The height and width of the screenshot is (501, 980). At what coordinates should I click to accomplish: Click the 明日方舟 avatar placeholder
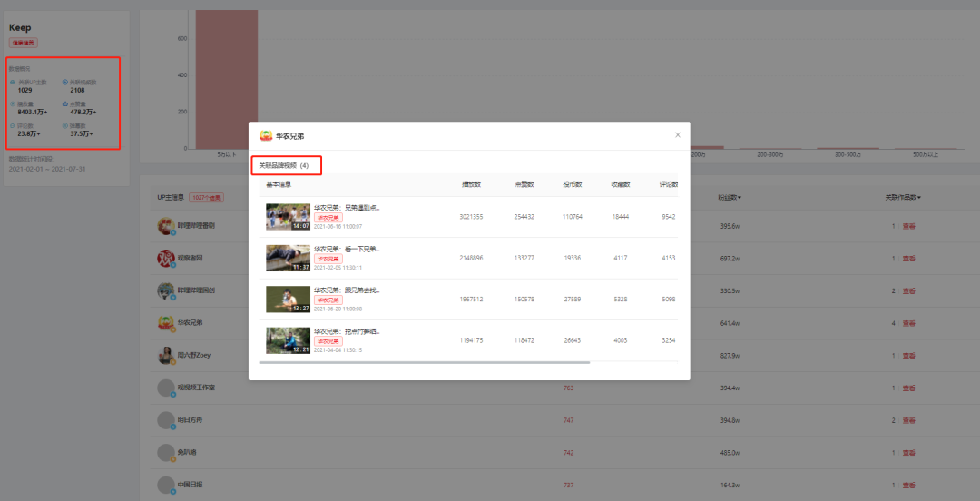166,420
